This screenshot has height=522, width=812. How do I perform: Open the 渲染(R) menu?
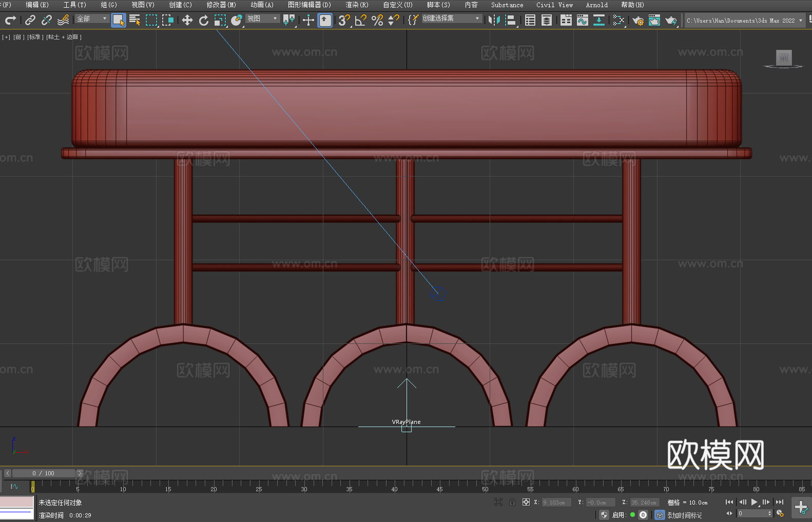point(357,5)
